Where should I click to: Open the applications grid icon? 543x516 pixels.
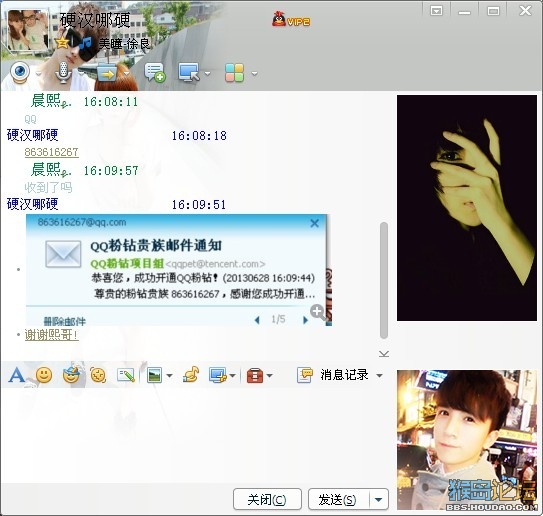point(234,73)
